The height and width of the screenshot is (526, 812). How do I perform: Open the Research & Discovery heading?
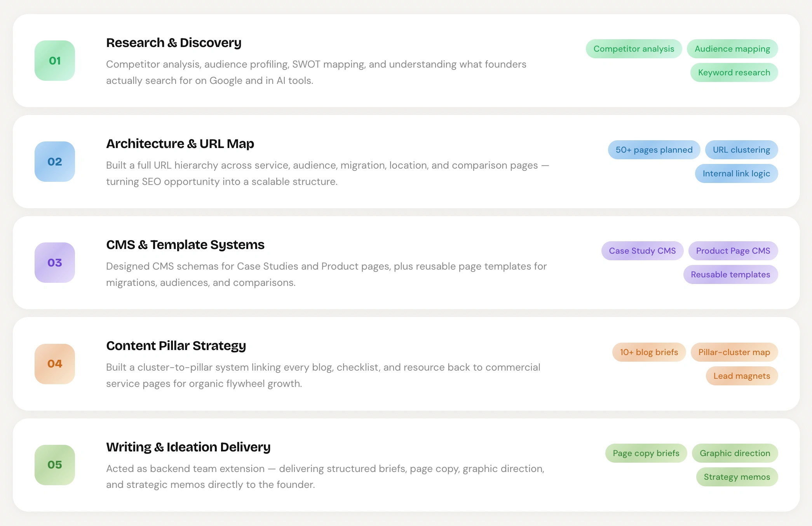coord(174,43)
